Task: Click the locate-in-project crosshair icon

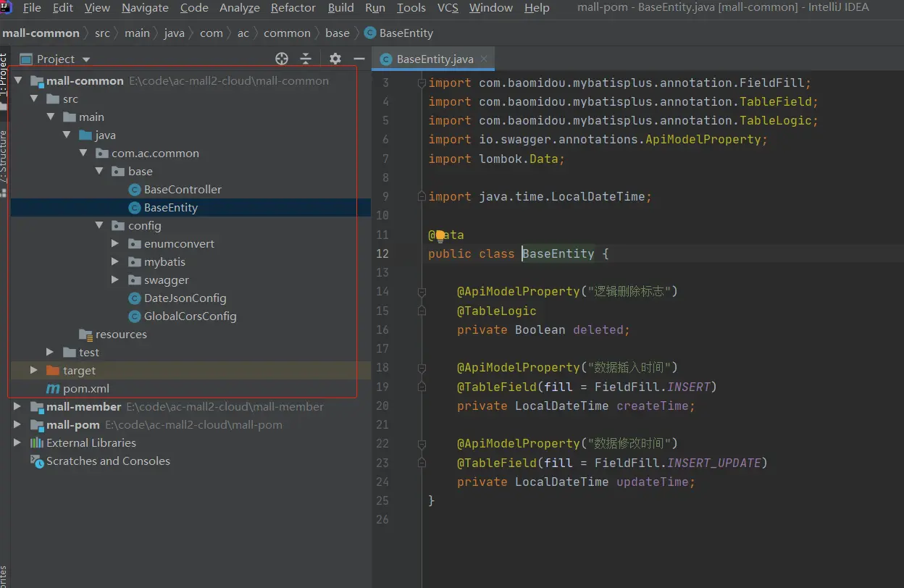Action: (282, 59)
